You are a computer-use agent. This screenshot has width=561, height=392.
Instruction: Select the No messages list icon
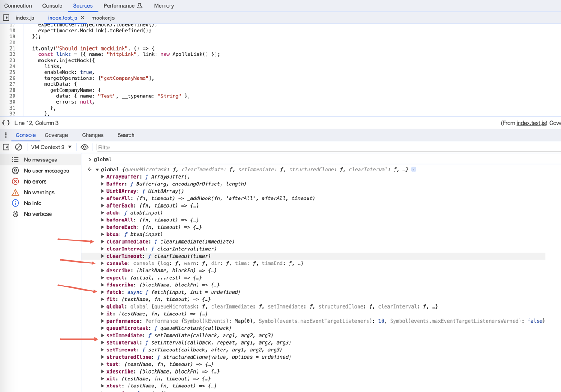pyautogui.click(x=15, y=160)
